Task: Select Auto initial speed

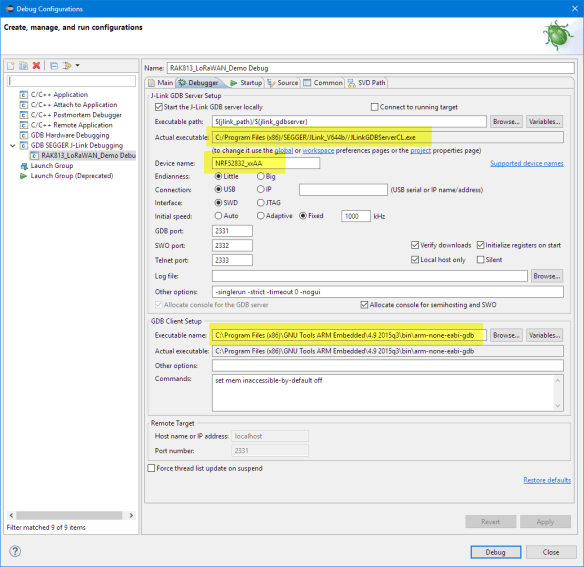Action: coord(219,216)
